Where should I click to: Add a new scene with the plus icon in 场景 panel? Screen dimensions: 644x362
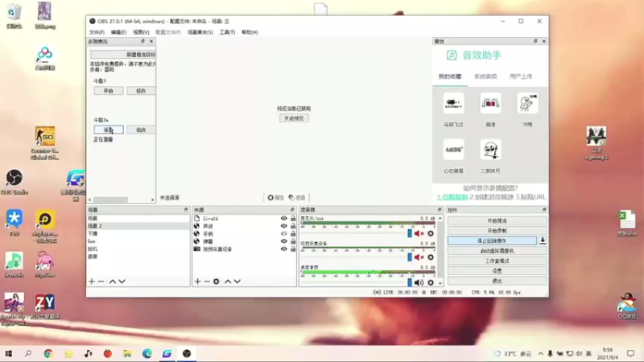[x=92, y=282]
